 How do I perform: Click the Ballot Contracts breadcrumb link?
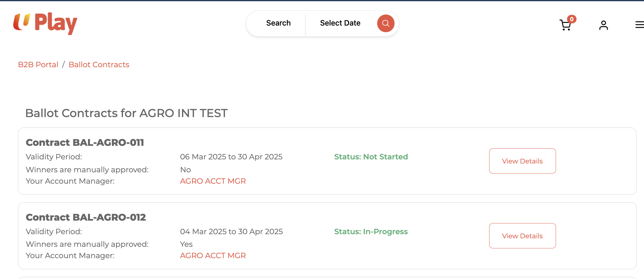(x=99, y=65)
